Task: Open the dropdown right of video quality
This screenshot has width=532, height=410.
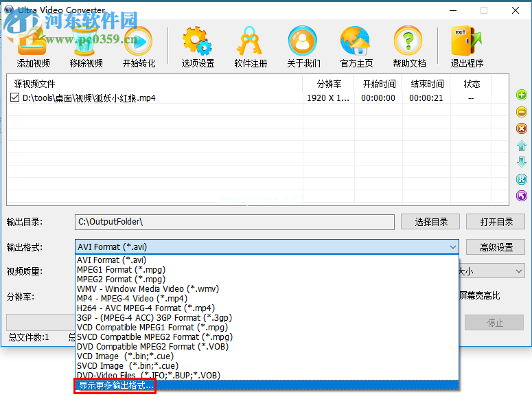Action: pyautogui.click(x=518, y=271)
